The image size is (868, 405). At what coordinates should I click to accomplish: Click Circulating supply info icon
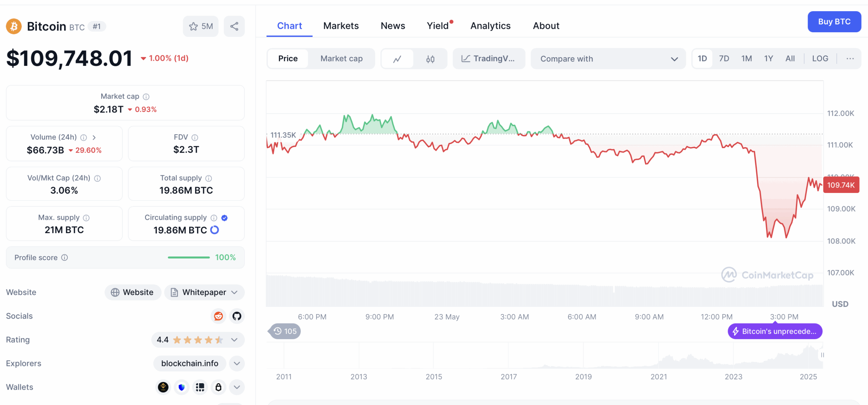pos(214,218)
